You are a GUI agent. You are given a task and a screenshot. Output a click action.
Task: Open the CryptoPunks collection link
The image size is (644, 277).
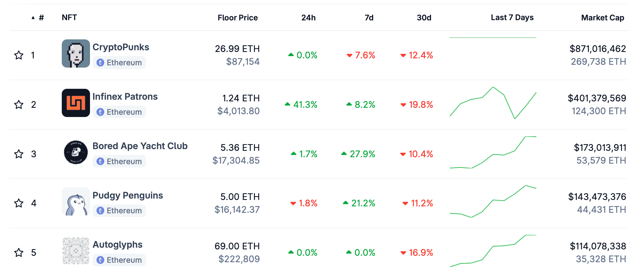[121, 47]
